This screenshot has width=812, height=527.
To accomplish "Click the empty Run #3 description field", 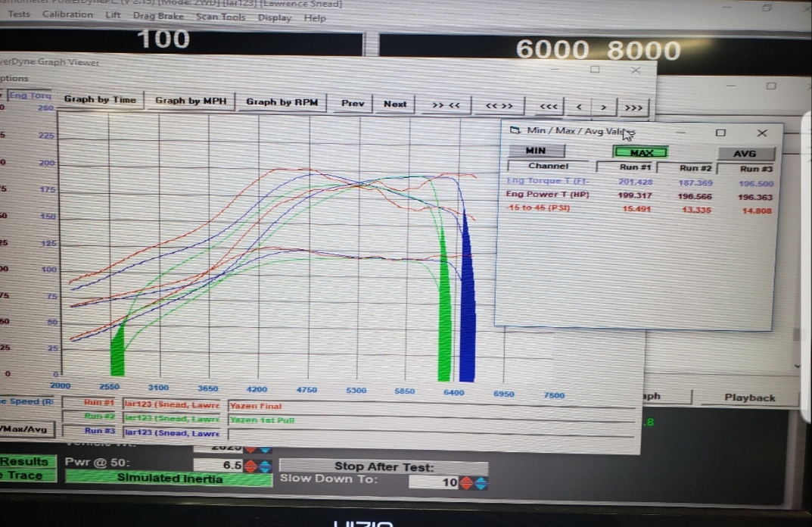I will (x=431, y=434).
